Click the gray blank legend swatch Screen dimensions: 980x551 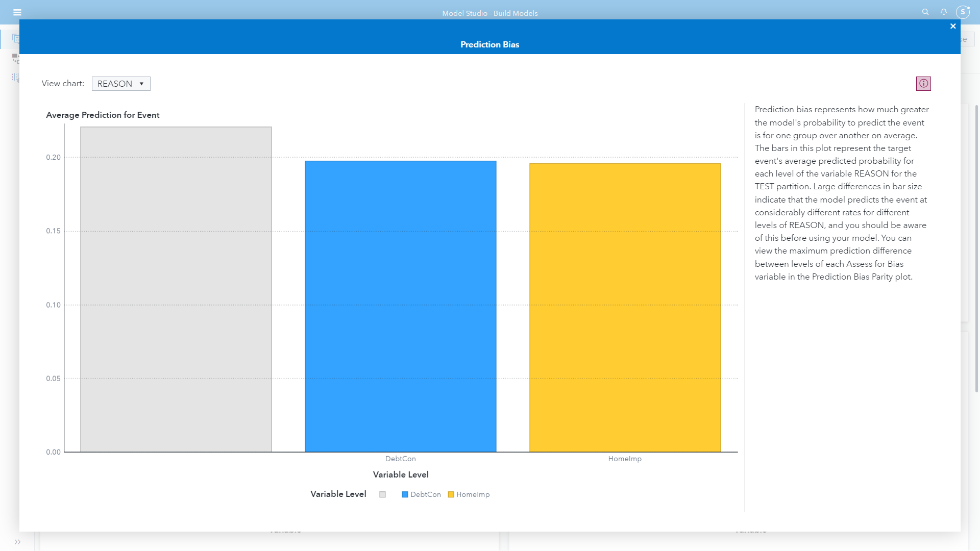click(382, 494)
